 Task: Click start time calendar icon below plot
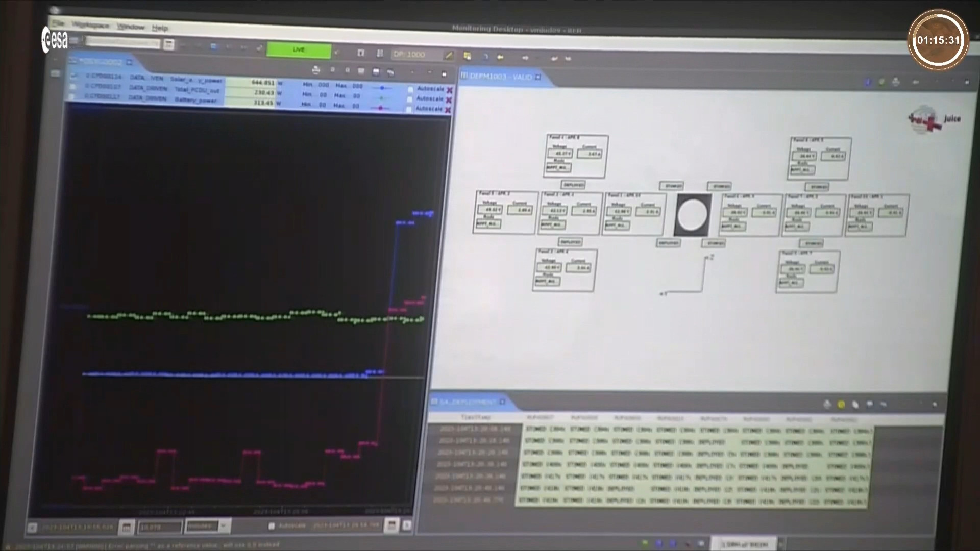click(x=126, y=527)
